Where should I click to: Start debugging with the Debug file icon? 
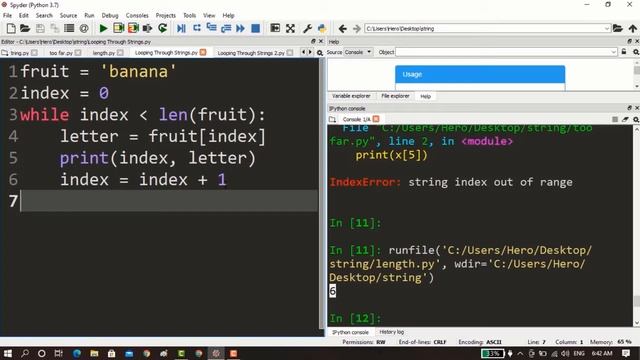pyautogui.click(x=181, y=28)
